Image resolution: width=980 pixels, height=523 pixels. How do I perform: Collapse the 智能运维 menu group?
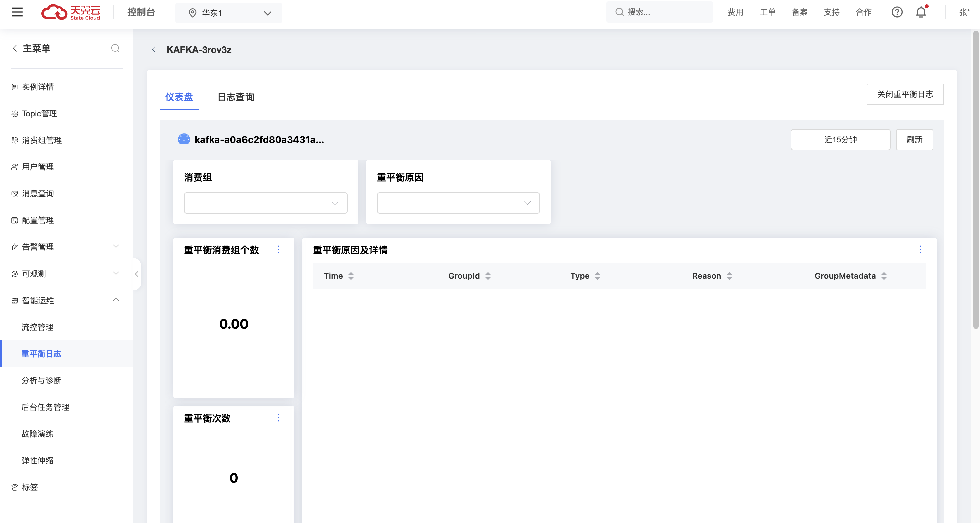[x=67, y=300]
